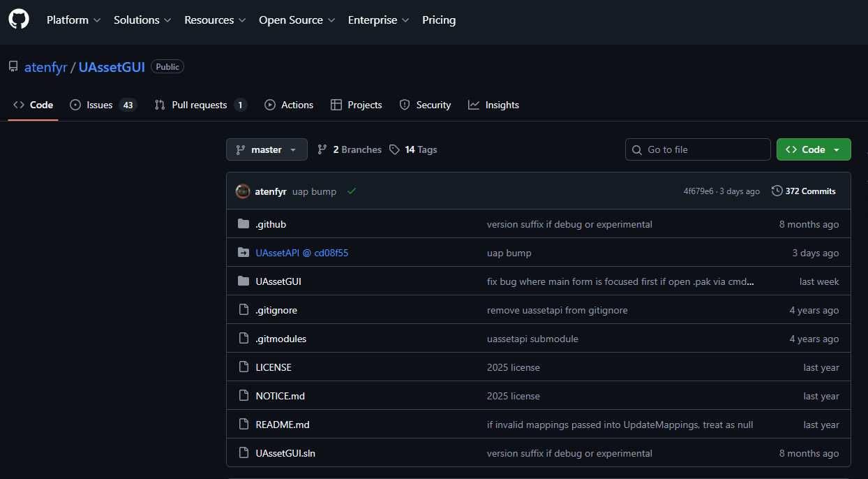Click the green commit status checkmark
The width and height of the screenshot is (868, 479).
click(352, 191)
